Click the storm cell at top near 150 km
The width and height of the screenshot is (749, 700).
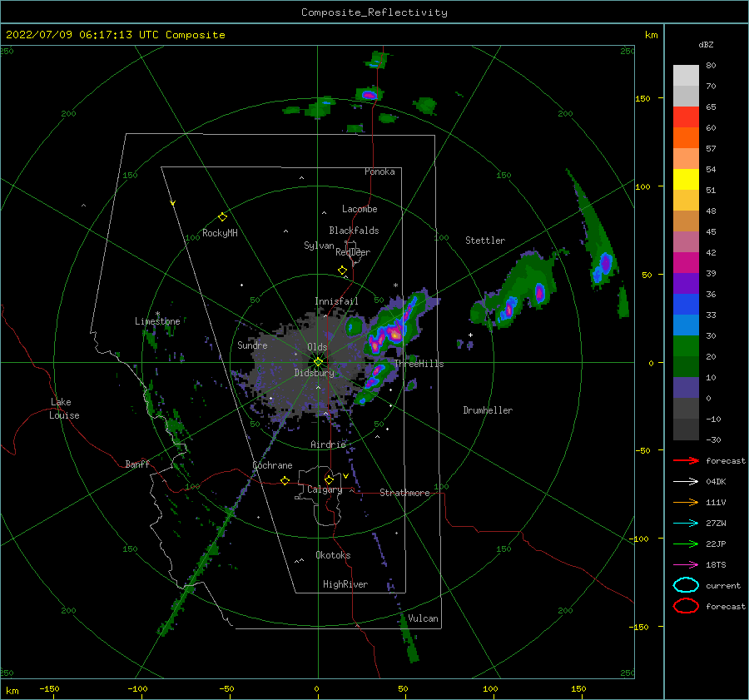tap(370, 95)
